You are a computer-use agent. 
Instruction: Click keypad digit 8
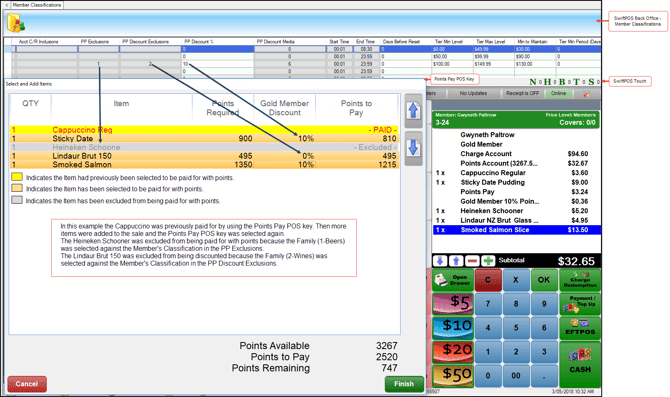point(516,304)
